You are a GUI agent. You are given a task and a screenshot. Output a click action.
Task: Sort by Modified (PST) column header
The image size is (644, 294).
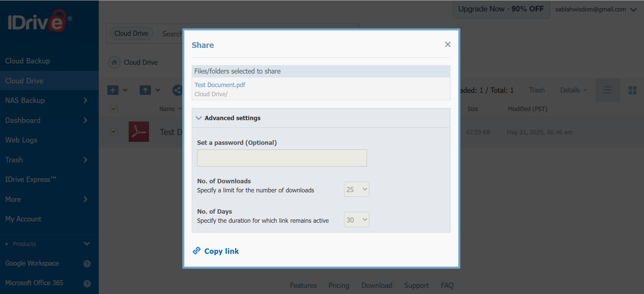coord(527,109)
